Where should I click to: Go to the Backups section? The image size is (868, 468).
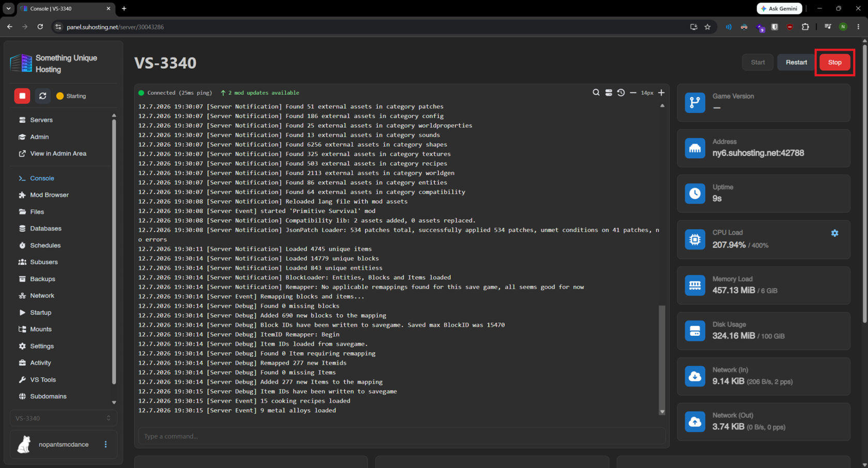coord(42,279)
